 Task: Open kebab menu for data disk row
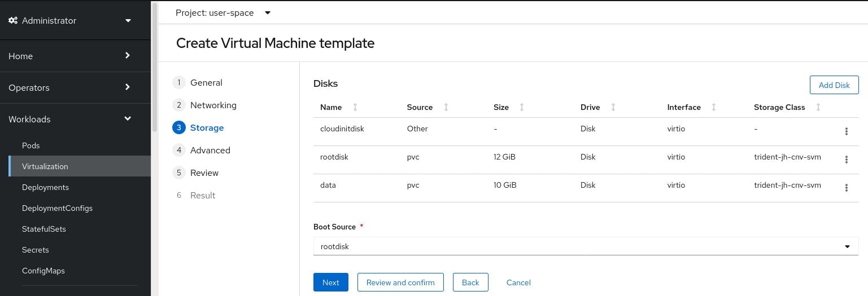click(846, 188)
